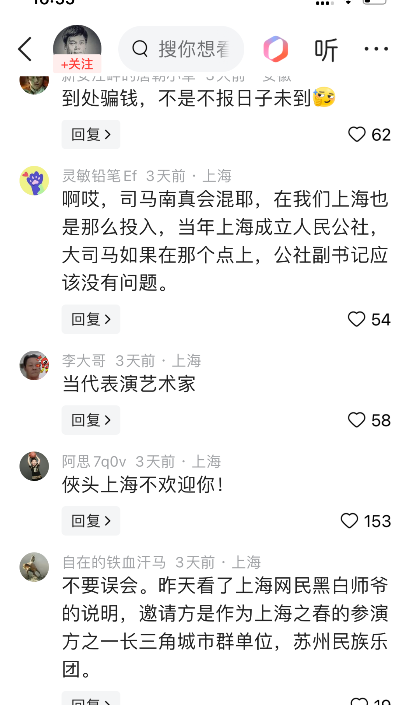Image resolution: width=396 pixels, height=705 pixels.
Task: Follow the author with +关注 button
Action: point(77,64)
